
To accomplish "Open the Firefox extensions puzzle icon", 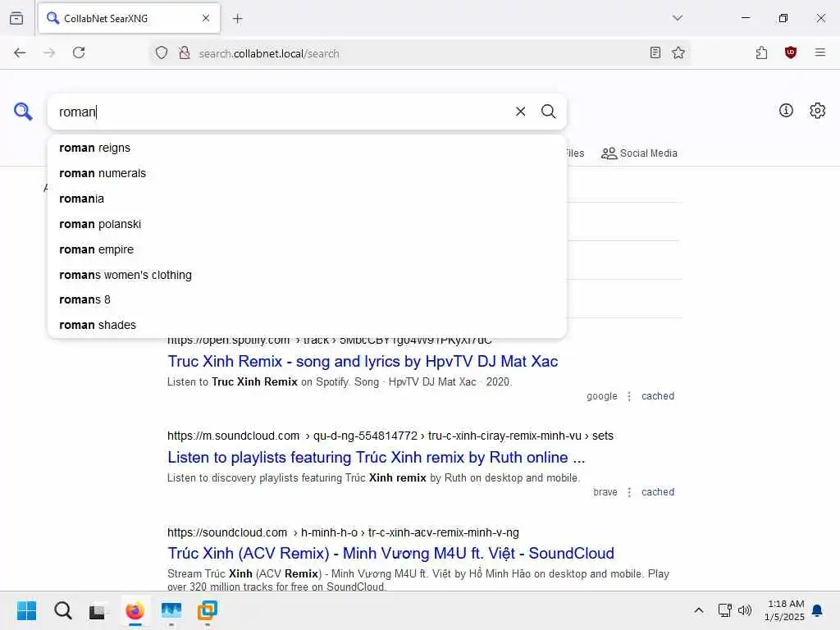I will pos(761,52).
